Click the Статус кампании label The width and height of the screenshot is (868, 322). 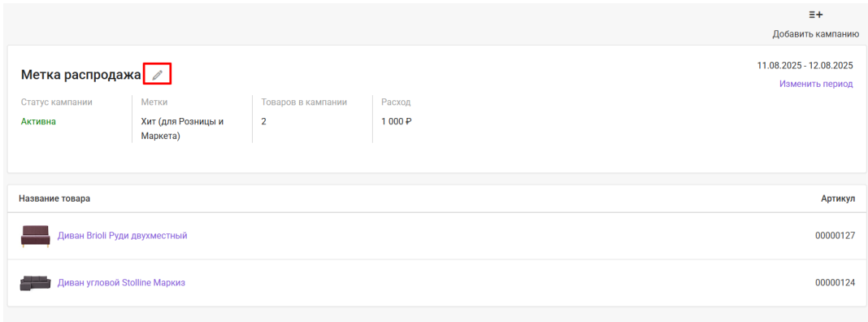(56, 102)
